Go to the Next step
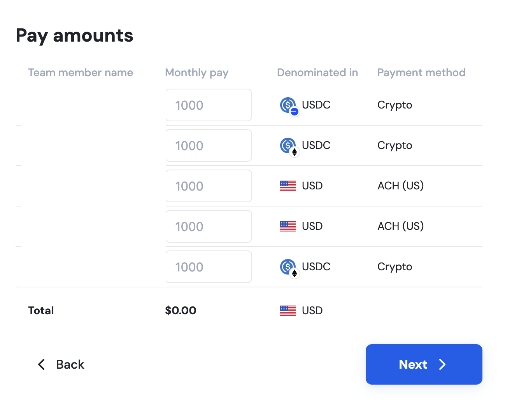The height and width of the screenshot is (420, 505). point(424,364)
